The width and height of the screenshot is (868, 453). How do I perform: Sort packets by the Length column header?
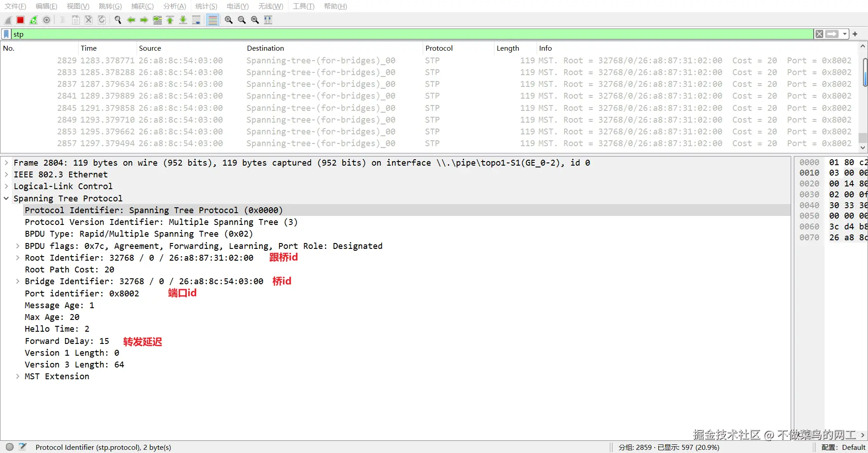[x=515, y=48]
